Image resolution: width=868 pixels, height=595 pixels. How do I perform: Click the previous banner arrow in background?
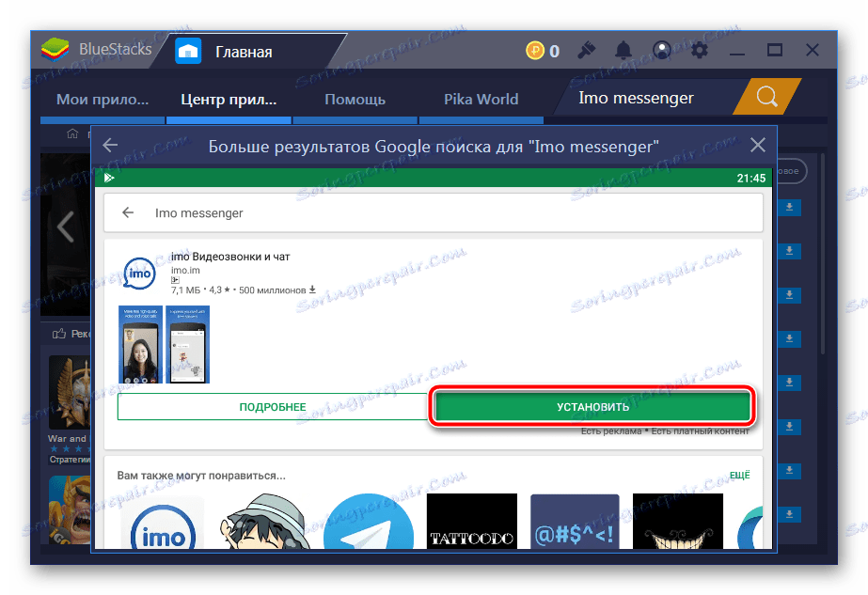65,227
